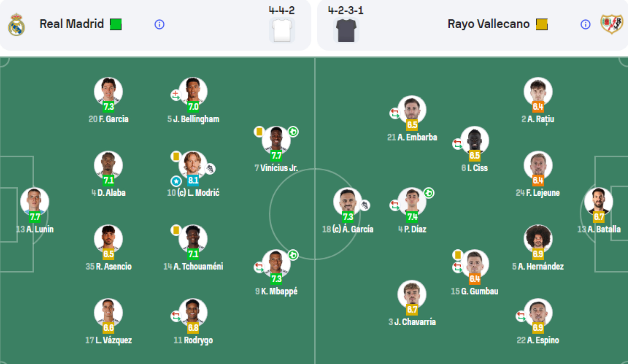Click Vinícius Jr. goal ball icon
The image size is (628, 364).
point(293,132)
